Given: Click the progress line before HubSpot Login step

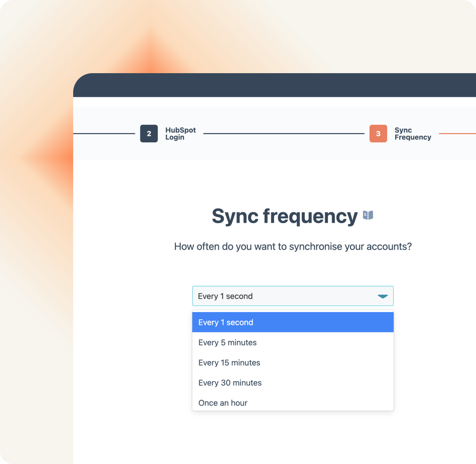Looking at the screenshot, I should [x=104, y=133].
